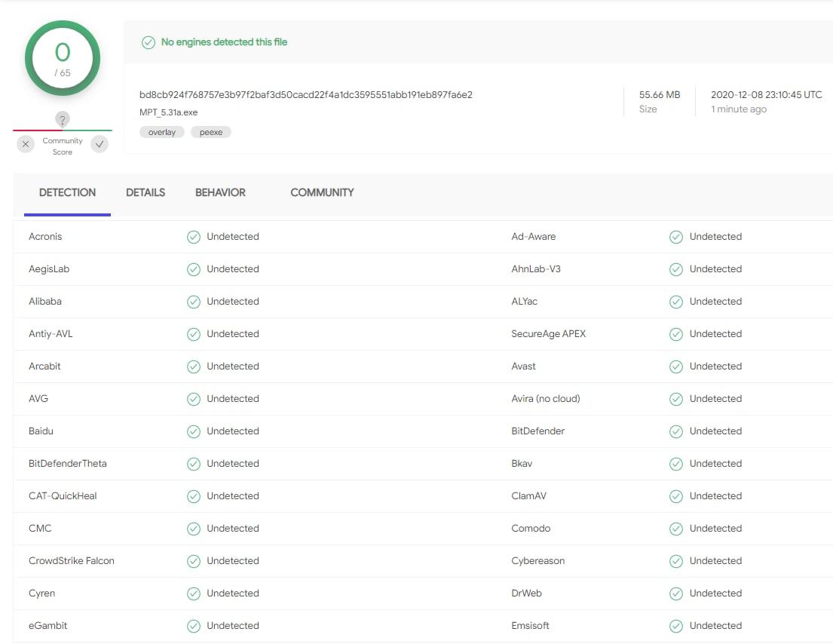
Task: Click the file name MPT_5.31a.exe
Action: pos(168,112)
